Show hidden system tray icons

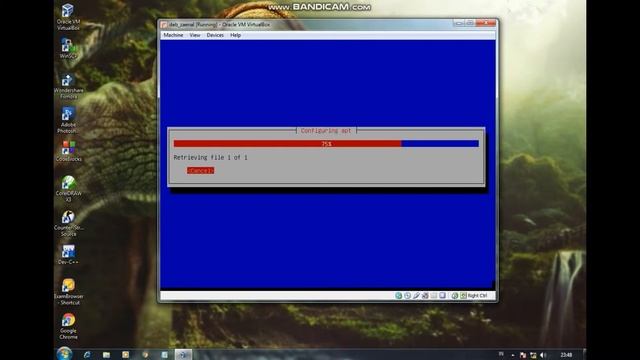[513, 355]
